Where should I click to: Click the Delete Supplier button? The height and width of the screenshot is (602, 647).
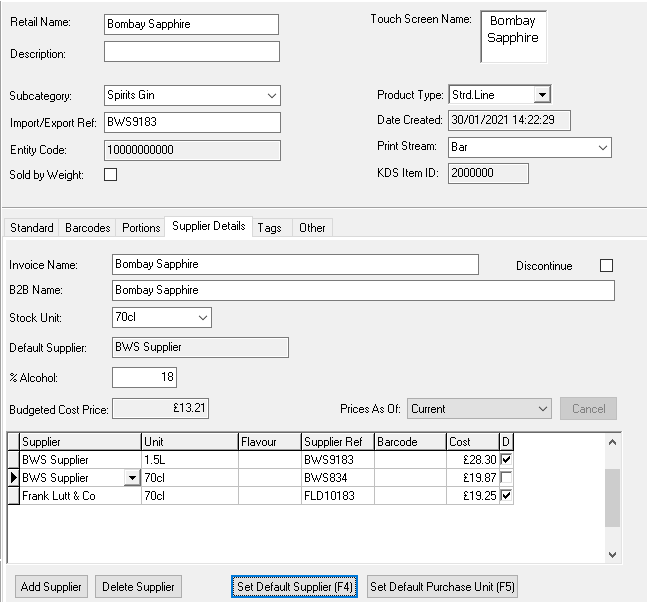[x=139, y=587]
